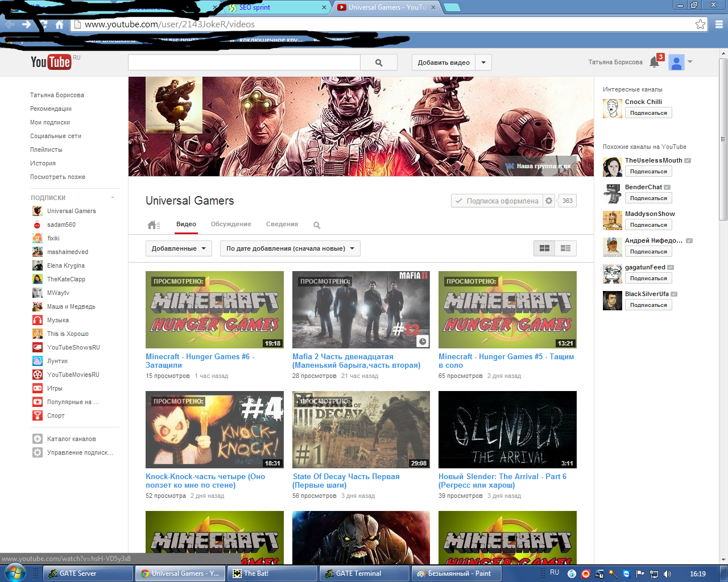Switch to SEO sprint browser tab
The height and width of the screenshot is (582, 728).
(276, 7)
